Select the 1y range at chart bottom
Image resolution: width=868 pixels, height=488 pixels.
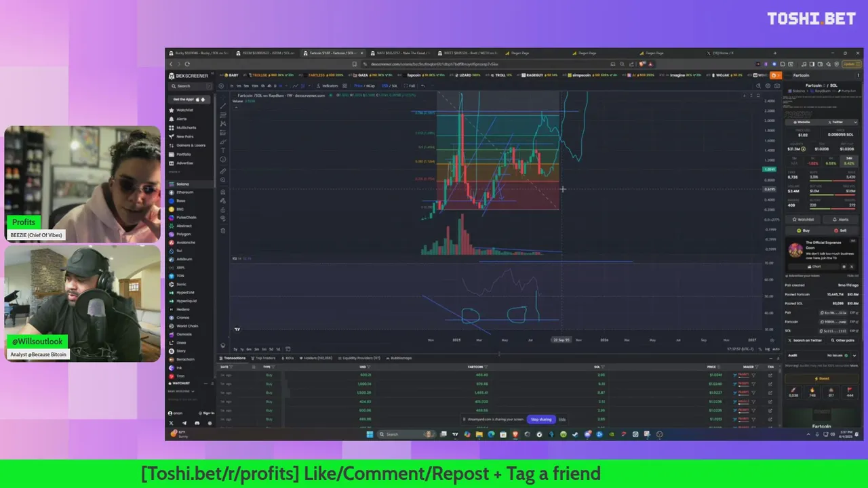242,349
